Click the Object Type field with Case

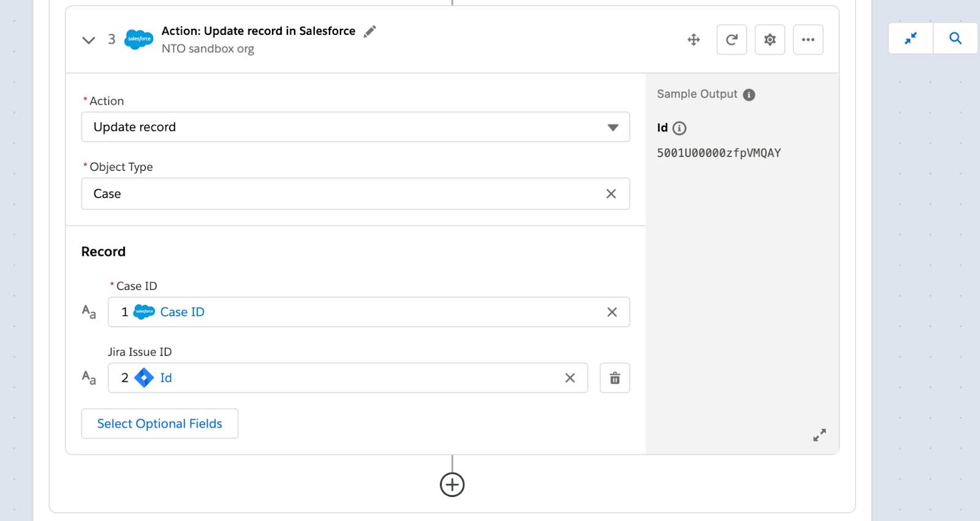355,193
